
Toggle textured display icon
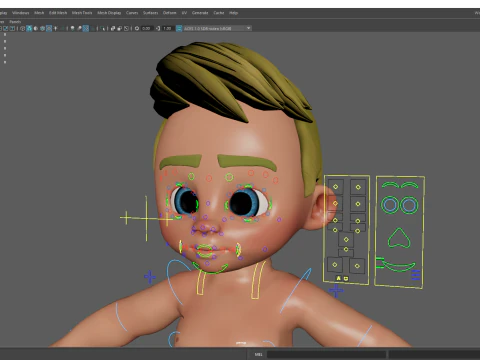[x=49, y=28]
